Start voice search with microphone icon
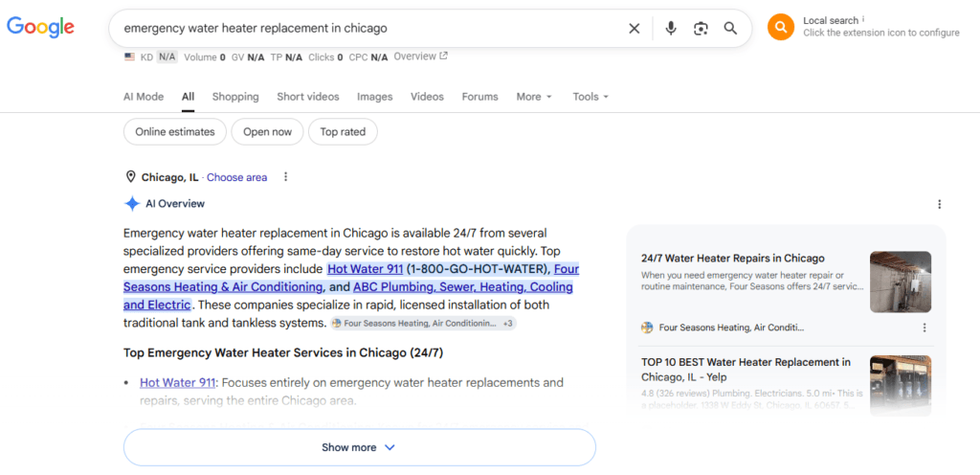Screen dimensions: 980x475 click(671, 28)
